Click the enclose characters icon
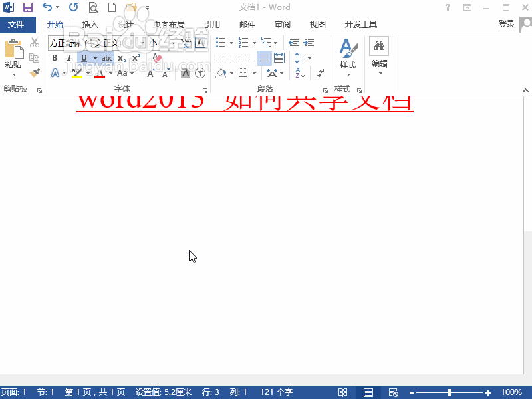The height and width of the screenshot is (399, 532). [200, 73]
